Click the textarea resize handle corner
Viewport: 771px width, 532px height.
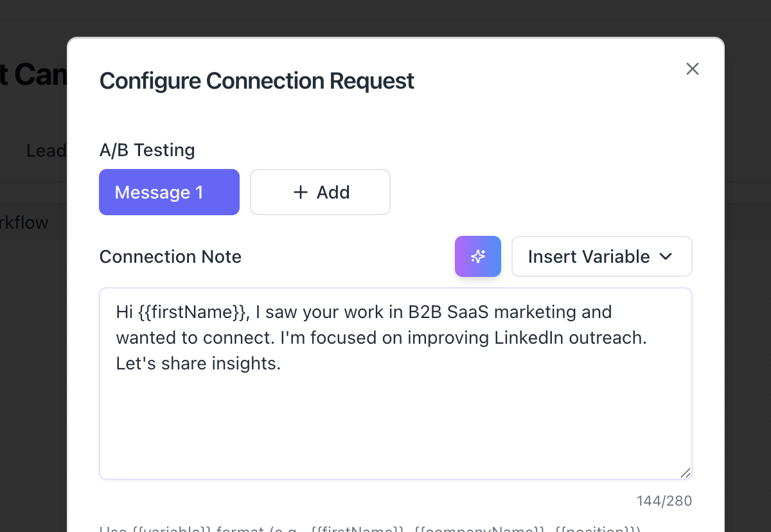point(686,473)
